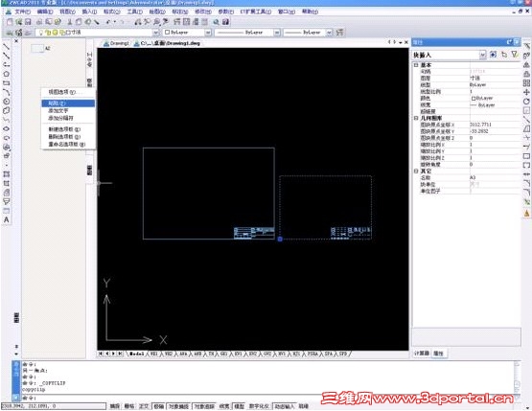Toggle 对象追踪 object tracking in status bar
The height and width of the screenshot is (411, 532).
(204, 406)
